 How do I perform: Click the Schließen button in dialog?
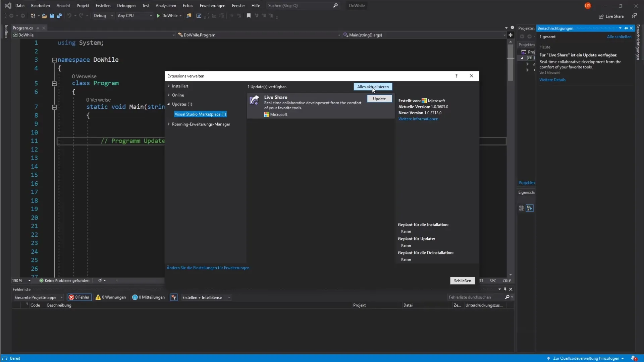pyautogui.click(x=462, y=281)
